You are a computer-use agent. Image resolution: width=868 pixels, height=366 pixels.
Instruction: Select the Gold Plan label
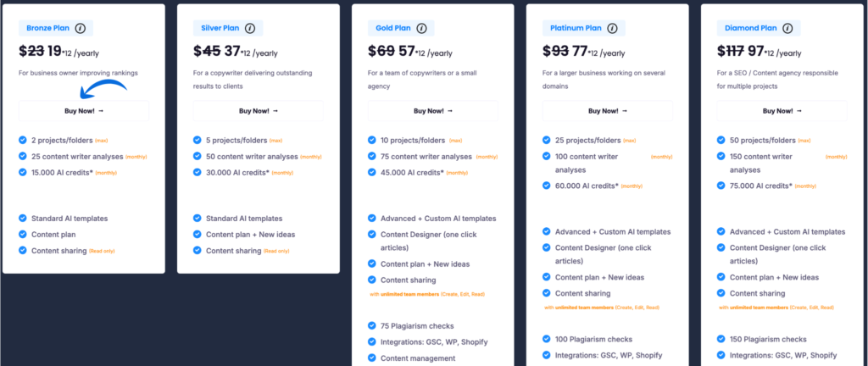393,28
